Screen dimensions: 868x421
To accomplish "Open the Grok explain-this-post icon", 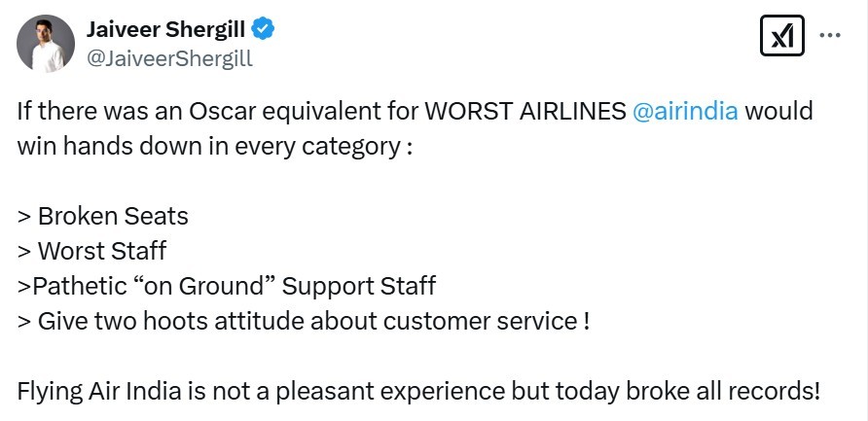I will [780, 38].
